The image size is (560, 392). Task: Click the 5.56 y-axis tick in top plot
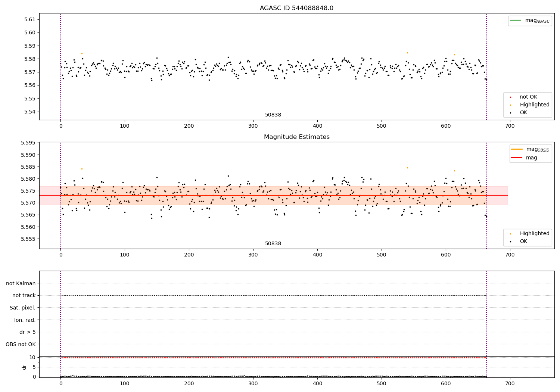coord(30,85)
